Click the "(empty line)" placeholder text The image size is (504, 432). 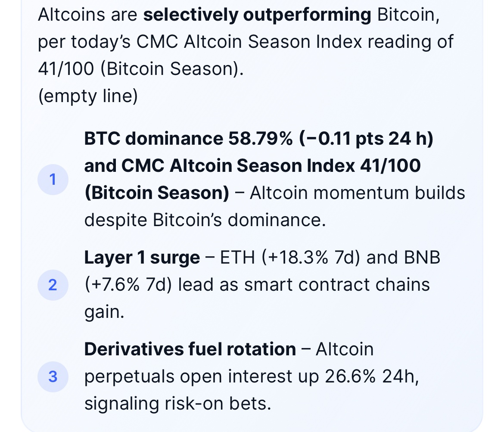[88, 96]
